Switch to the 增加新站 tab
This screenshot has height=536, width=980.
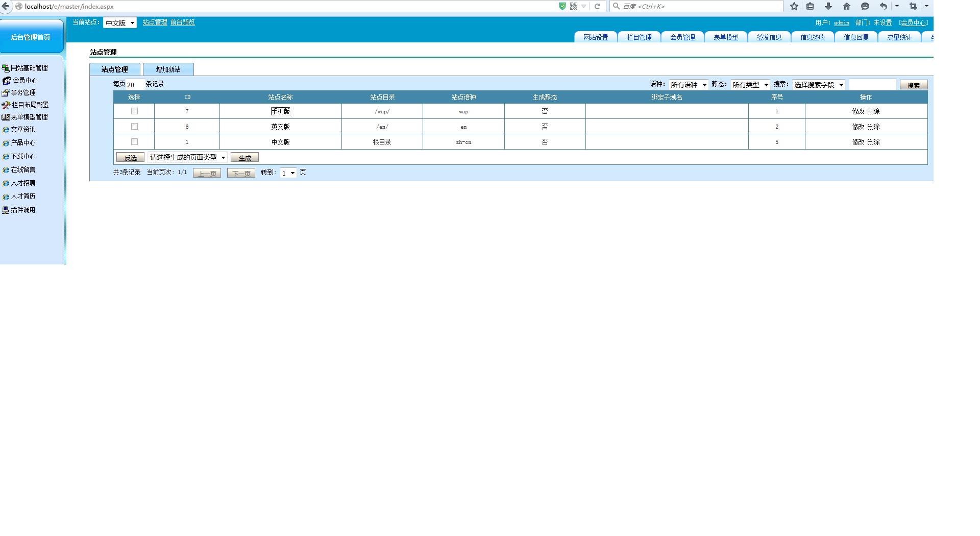[168, 69]
